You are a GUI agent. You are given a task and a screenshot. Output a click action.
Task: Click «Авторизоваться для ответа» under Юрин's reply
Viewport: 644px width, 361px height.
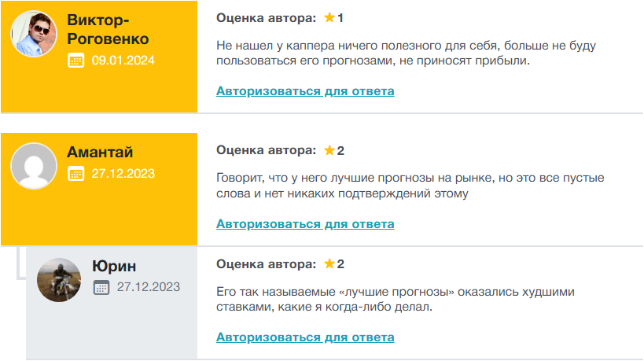305,337
